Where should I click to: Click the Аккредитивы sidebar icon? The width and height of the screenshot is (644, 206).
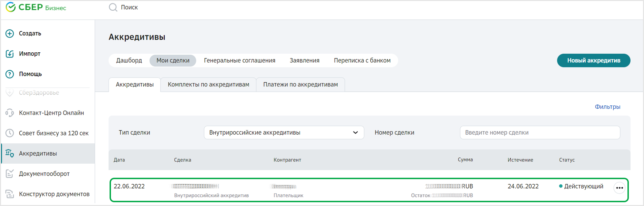[x=10, y=153]
